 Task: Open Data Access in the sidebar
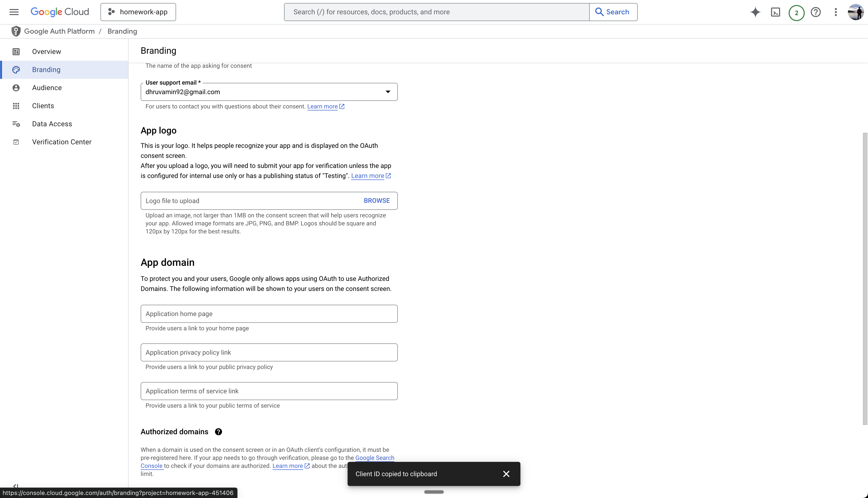click(64, 124)
